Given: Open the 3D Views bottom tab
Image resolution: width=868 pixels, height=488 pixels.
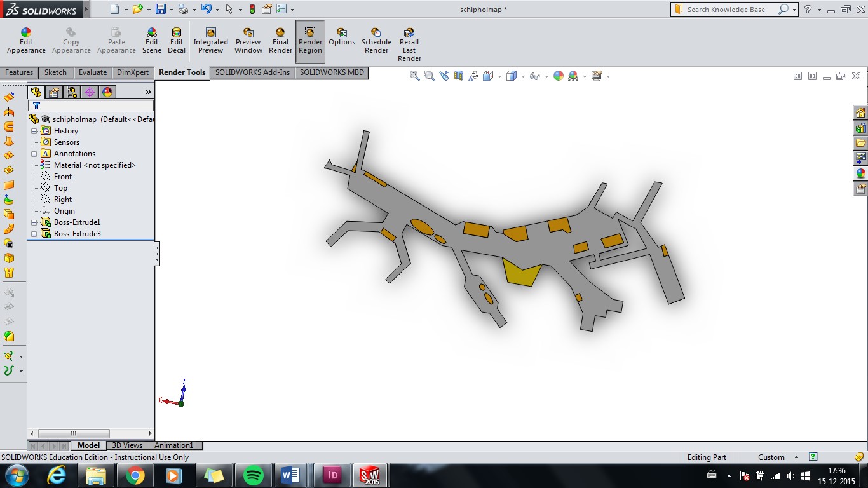Looking at the screenshot, I should [x=127, y=445].
